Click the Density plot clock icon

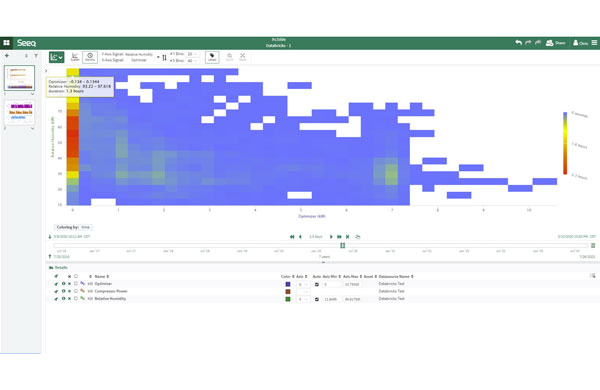pyautogui.click(x=90, y=57)
